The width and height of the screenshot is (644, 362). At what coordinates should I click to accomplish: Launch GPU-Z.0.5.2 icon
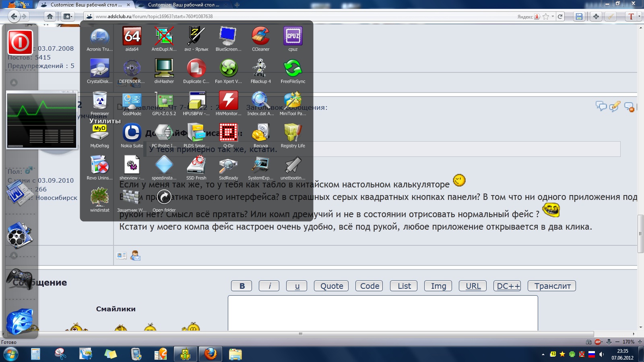point(164,101)
